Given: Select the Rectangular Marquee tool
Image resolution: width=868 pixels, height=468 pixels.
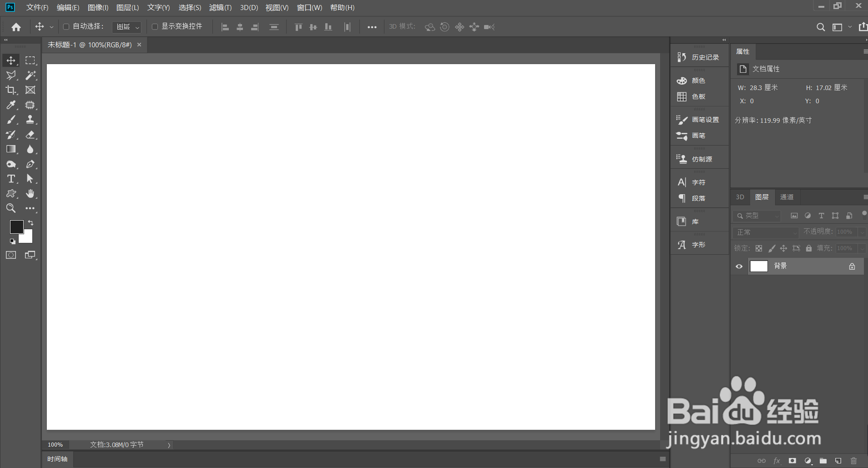Looking at the screenshot, I should point(30,60).
